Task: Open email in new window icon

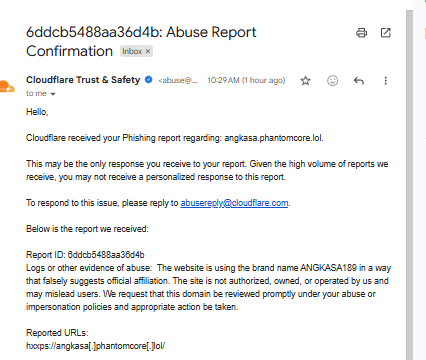Action: click(386, 33)
